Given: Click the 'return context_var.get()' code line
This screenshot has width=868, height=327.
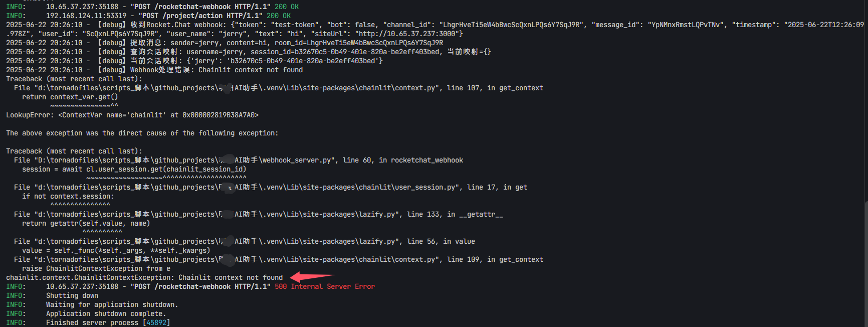Looking at the screenshot, I should point(70,97).
